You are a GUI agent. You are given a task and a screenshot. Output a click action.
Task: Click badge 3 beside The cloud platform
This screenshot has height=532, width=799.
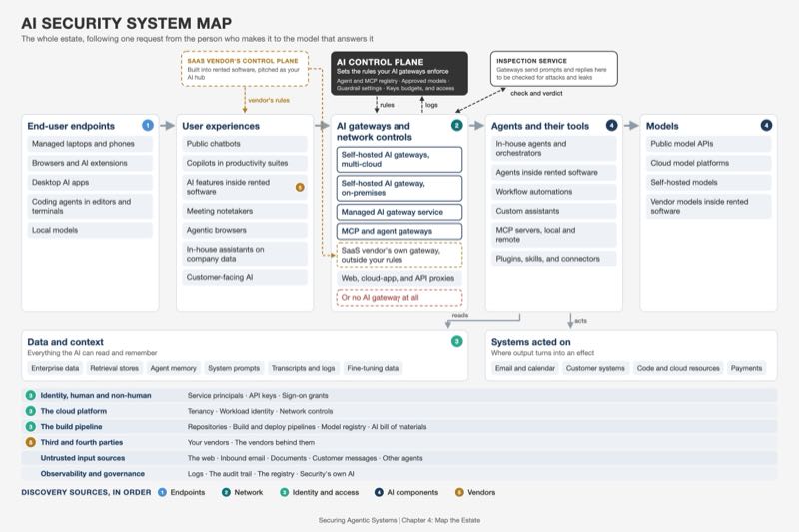pos(31,411)
